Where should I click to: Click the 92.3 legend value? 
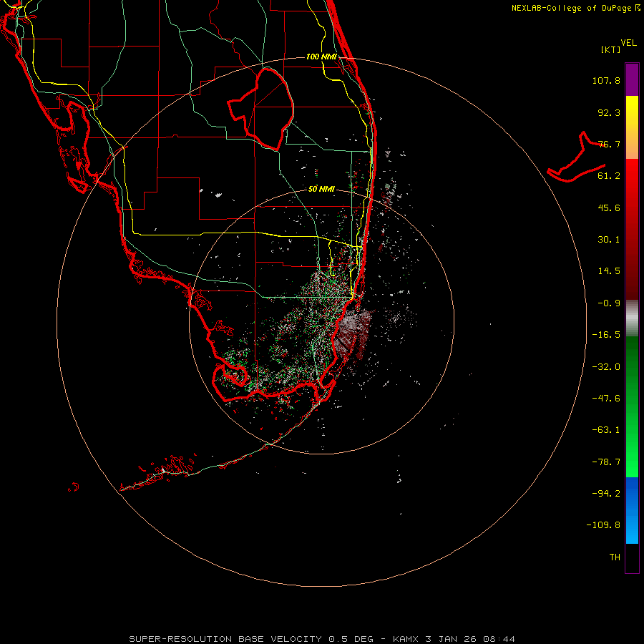609,112
